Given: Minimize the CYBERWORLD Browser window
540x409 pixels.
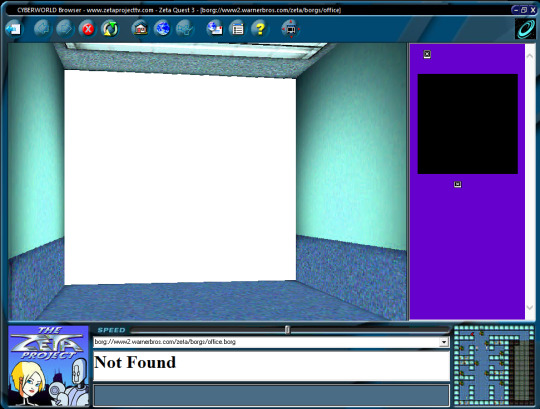Looking at the screenshot, I should [516, 10].
